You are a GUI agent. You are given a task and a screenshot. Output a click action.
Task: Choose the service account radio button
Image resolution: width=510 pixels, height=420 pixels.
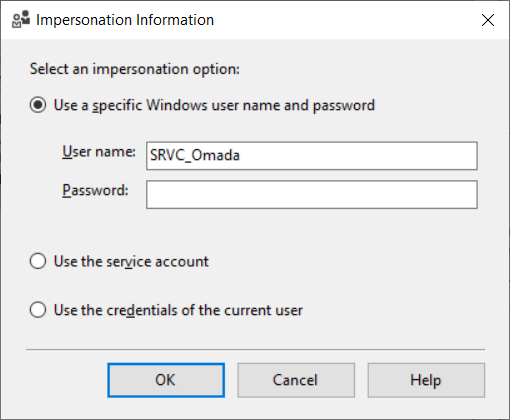point(38,261)
